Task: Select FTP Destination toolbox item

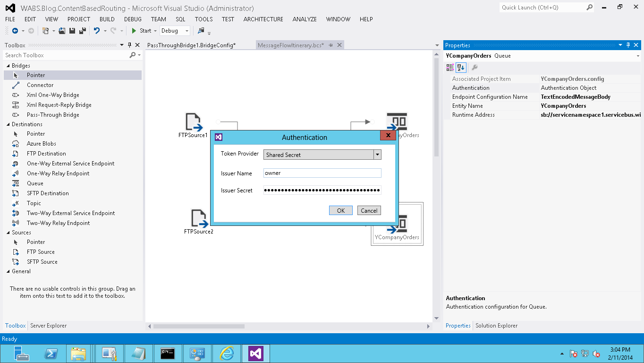Action: pyautogui.click(x=46, y=154)
